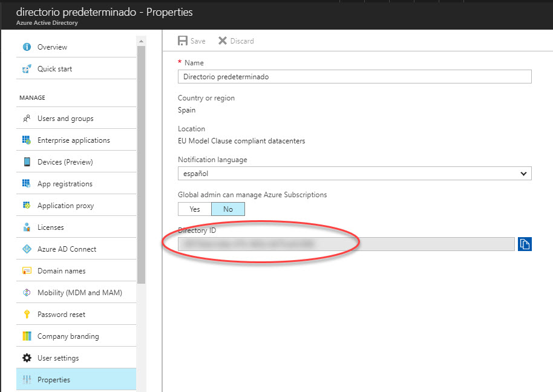Screen dimensions: 553x392
Task: Open the Notification language dropdown
Action: 355,174
